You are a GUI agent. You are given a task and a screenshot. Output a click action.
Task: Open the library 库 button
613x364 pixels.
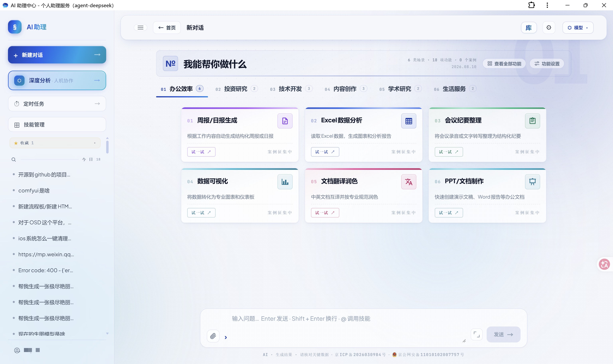529,28
